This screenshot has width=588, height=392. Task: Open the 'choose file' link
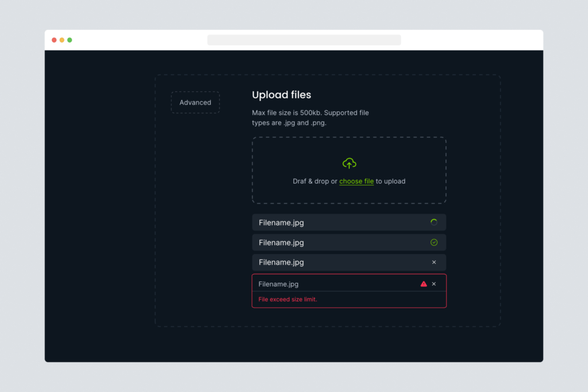point(356,181)
